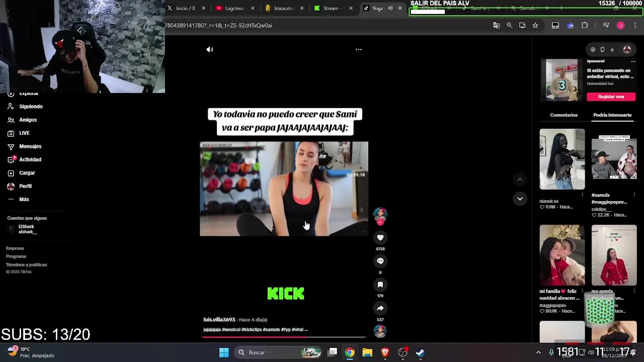Show hidden system tray icons
Viewport: 644px width, 362px height.
point(538,352)
